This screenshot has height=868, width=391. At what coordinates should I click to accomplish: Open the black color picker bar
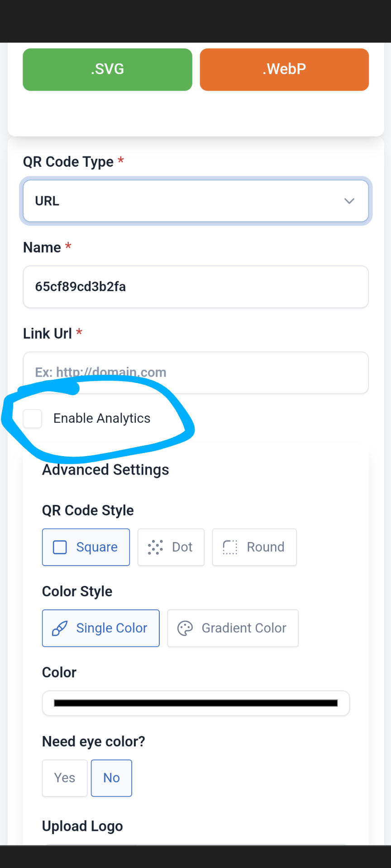tap(195, 703)
